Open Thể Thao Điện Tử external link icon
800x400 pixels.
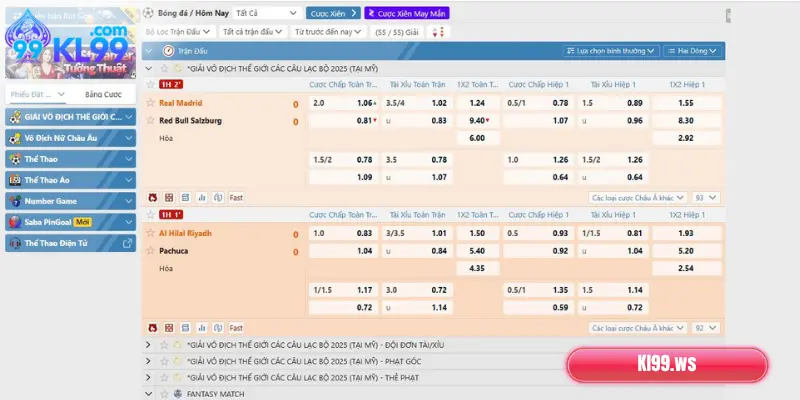pos(127,243)
